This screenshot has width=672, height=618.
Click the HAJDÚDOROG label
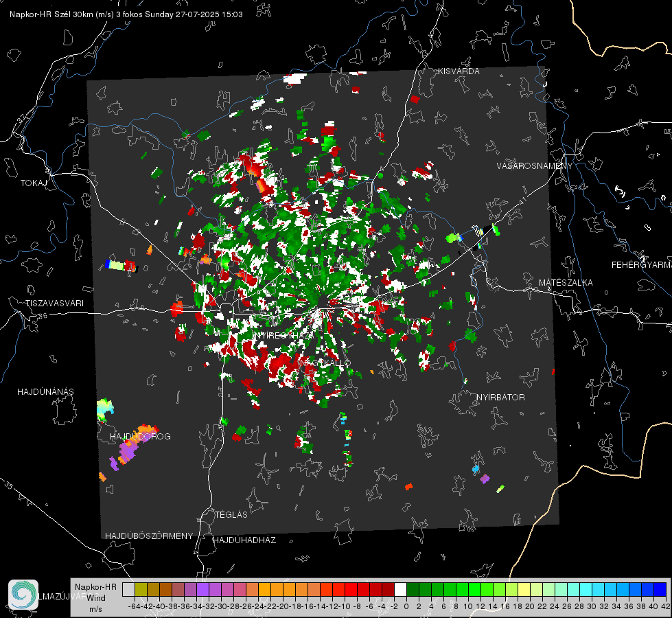140,436
